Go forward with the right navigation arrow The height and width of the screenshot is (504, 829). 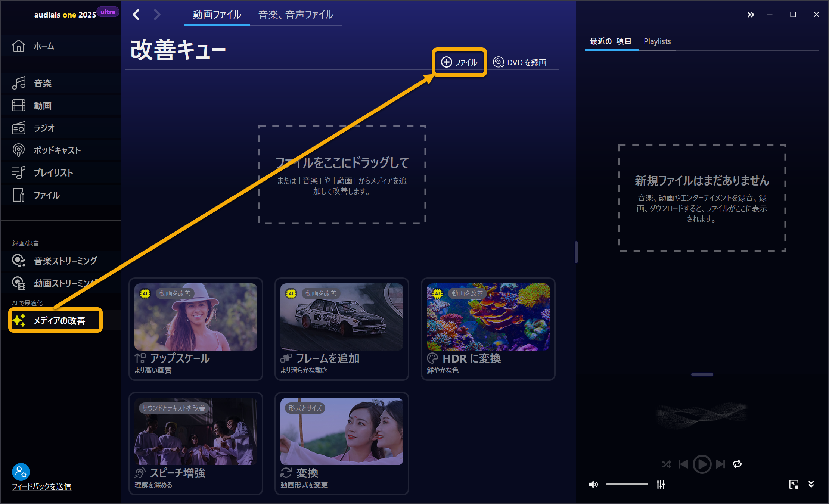[x=157, y=15]
